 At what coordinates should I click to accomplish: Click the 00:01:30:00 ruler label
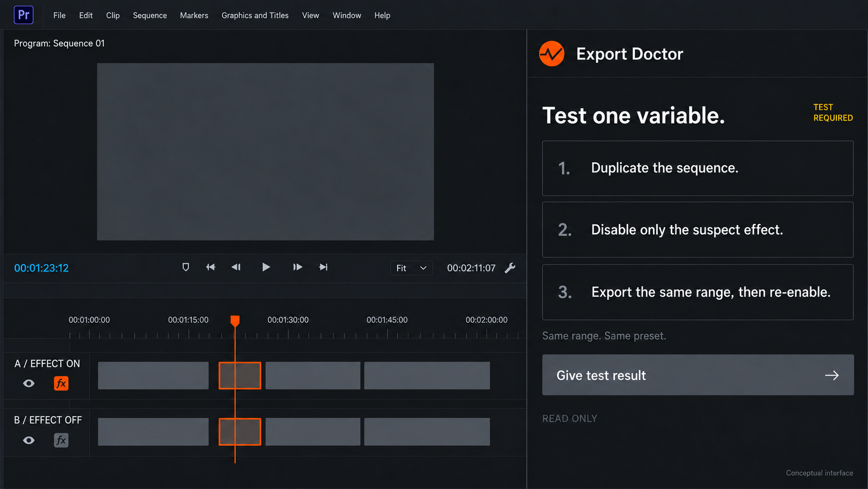(x=288, y=320)
